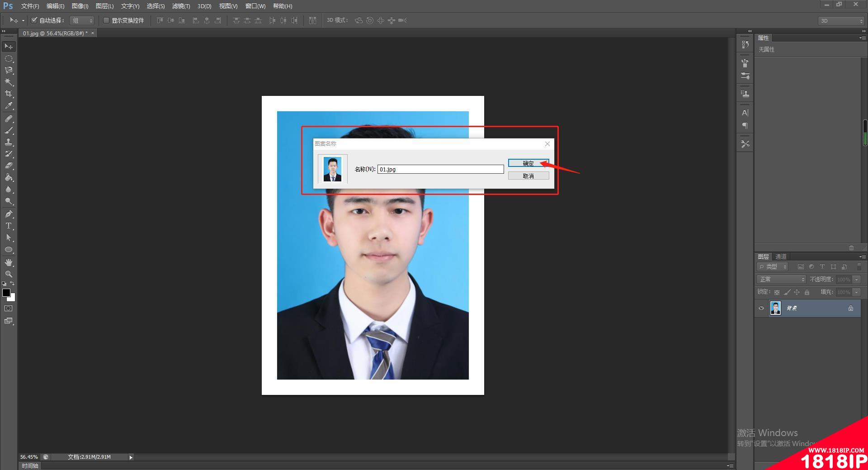The image size is (868, 470).
Task: Select the Zoom tool
Action: (x=9, y=274)
